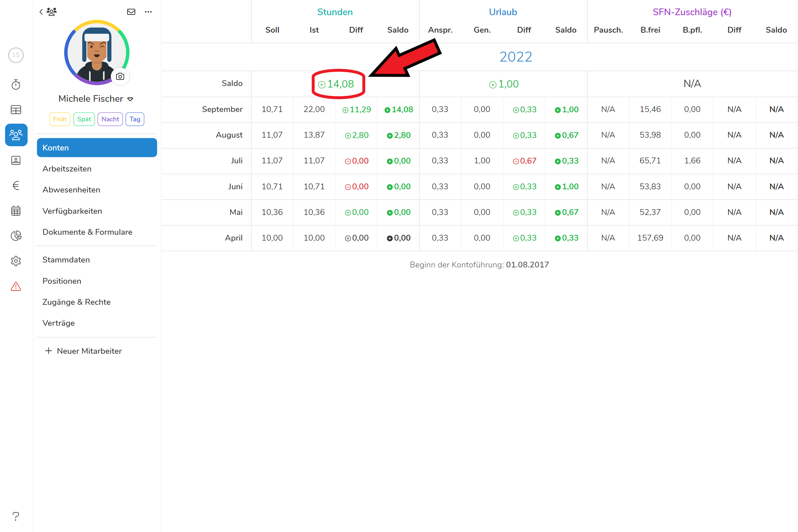Screen dimensions: 798x532
Task: Click the camera icon on profile photo
Action: pos(120,76)
